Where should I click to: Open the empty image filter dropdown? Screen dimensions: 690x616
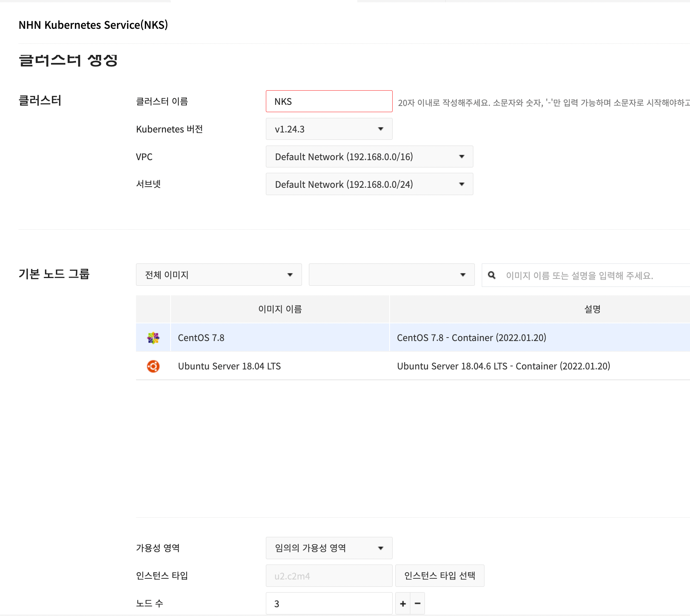(x=392, y=275)
